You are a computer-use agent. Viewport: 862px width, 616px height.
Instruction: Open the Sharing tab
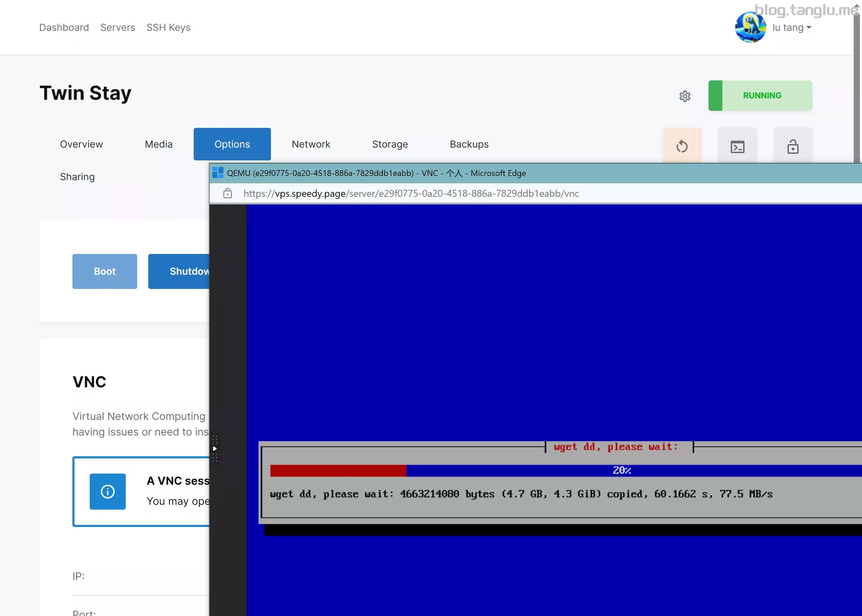(77, 177)
